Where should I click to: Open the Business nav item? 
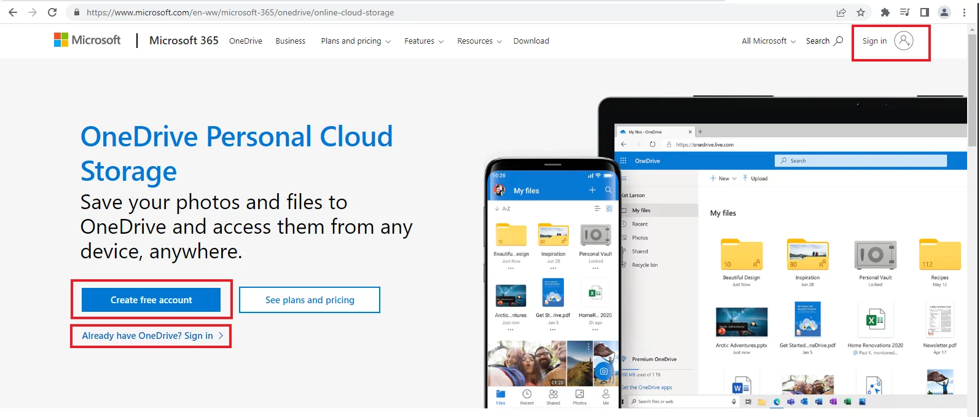tap(291, 41)
